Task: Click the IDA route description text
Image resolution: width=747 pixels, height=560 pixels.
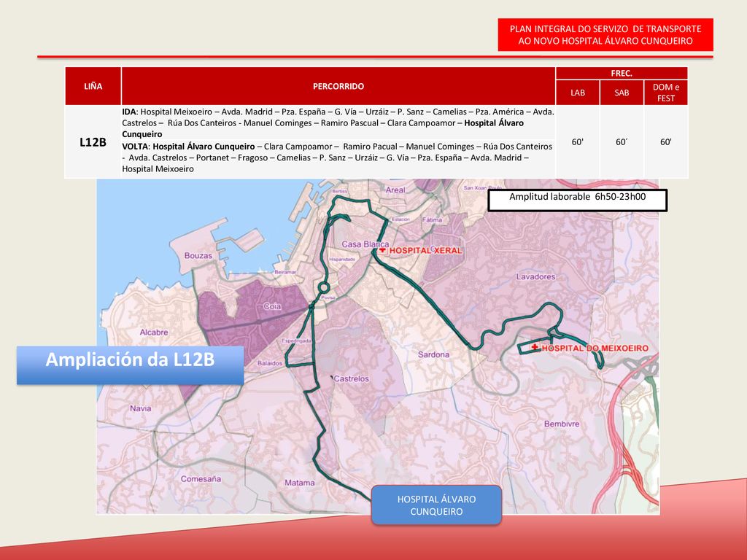Action: pyautogui.click(x=338, y=122)
